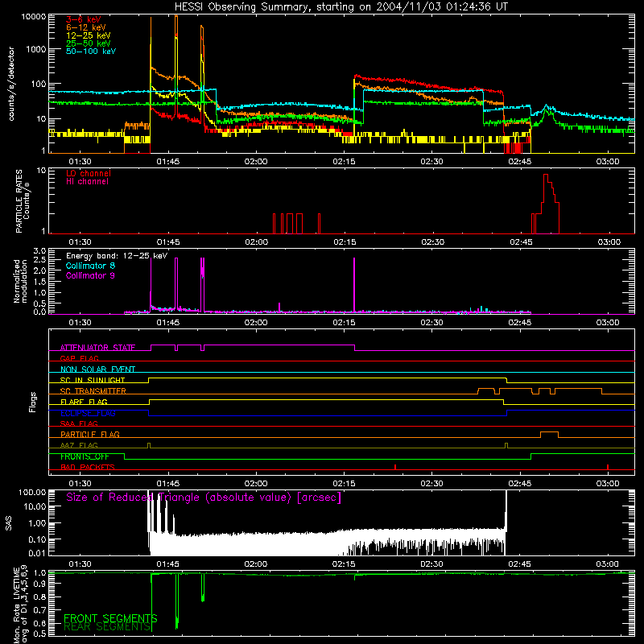
Task: Select the 25-50 keV legend label
Action: coord(88,43)
